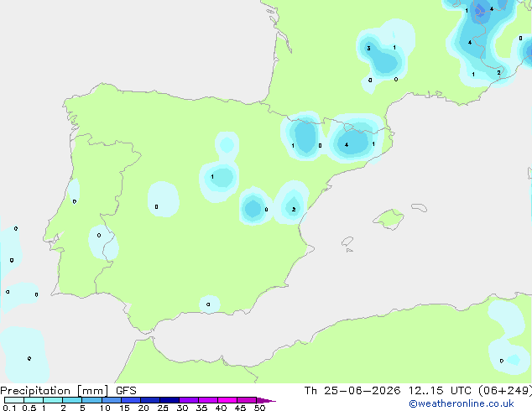This screenshot has height=411, width=532.
Task: Select the 40–45 mm magenta legend swatch
Action: [227, 400]
